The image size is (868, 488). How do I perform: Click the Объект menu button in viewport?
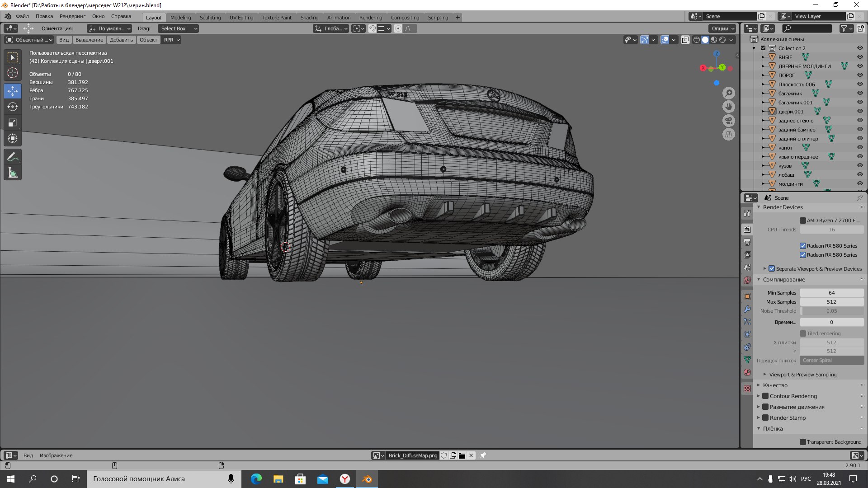coord(148,40)
